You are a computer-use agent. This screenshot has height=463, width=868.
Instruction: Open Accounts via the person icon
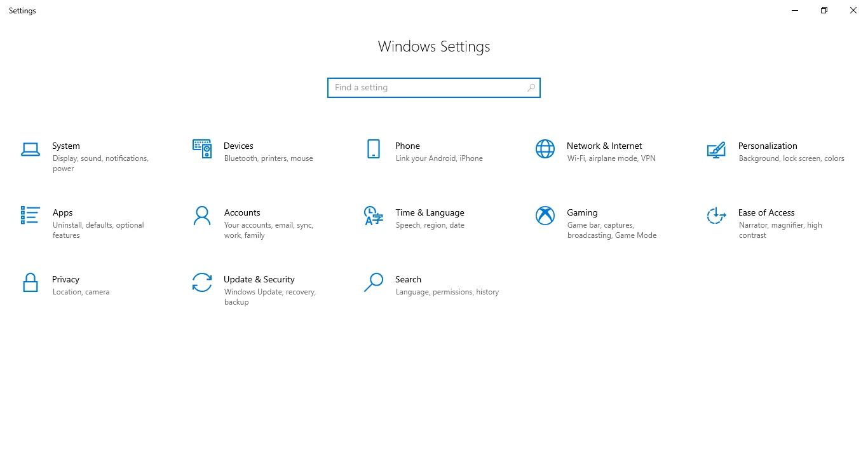[x=201, y=216]
